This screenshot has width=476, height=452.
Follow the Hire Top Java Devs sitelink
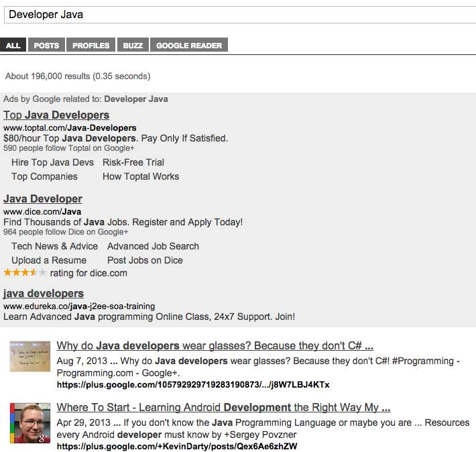52,162
